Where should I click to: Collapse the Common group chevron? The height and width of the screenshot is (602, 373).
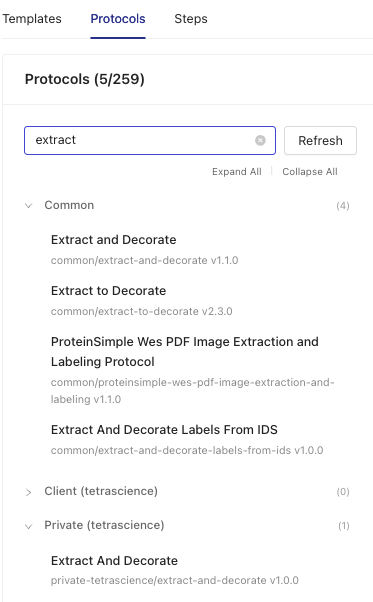coord(28,205)
